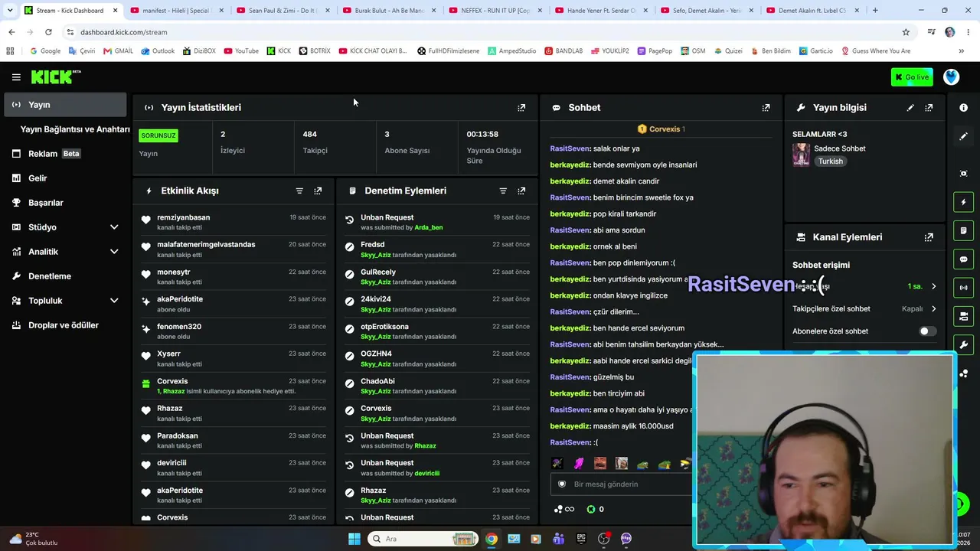Click the info icon in right sidebar
This screenshot has width=980, height=551.
click(963, 108)
